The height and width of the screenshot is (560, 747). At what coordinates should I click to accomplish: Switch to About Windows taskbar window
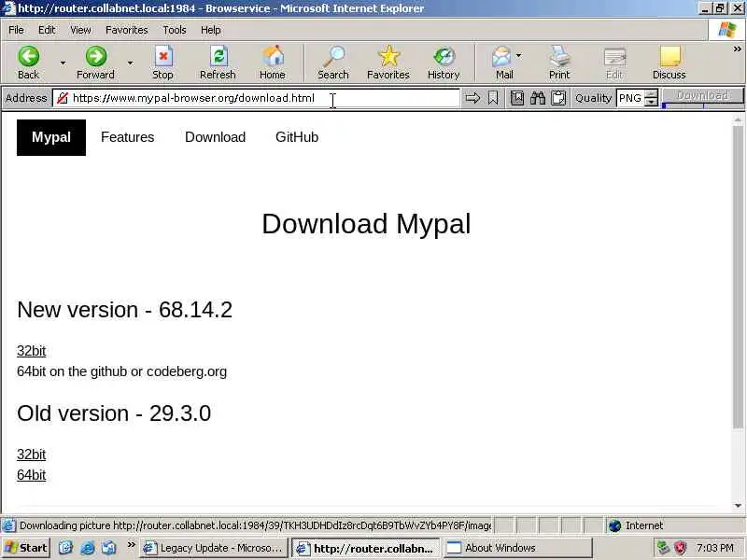pos(518,548)
